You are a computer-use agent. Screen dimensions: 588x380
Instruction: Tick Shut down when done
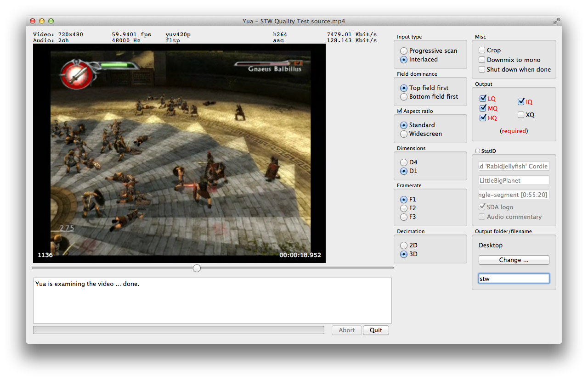pyautogui.click(x=482, y=69)
